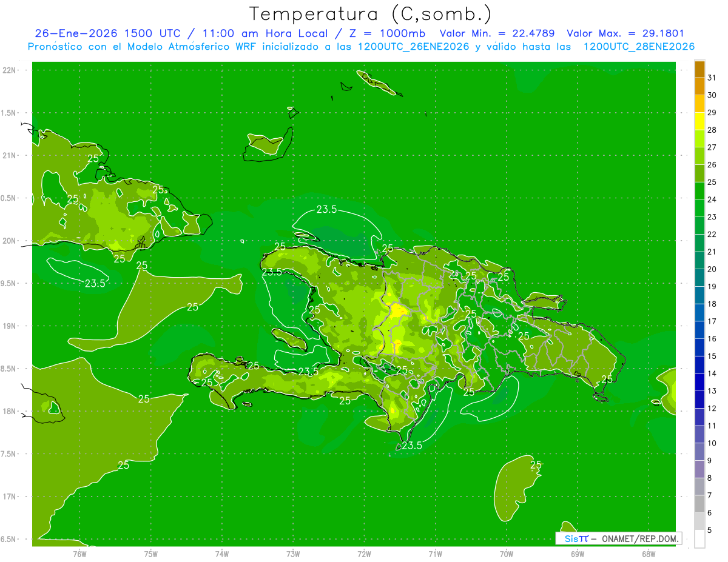Screen dimensions: 728x562
Task: Click the '22N' latitude axis label
Action: click(10, 70)
